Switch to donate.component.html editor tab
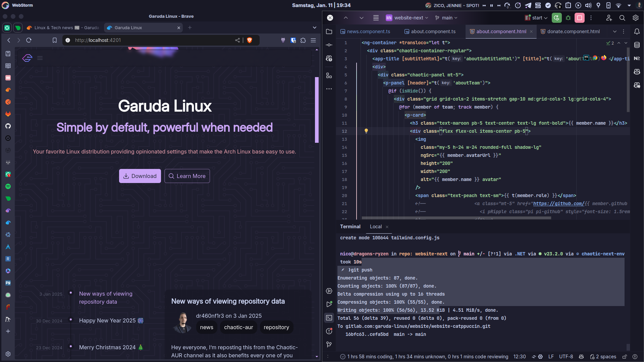The height and width of the screenshot is (362, 644). [573, 32]
